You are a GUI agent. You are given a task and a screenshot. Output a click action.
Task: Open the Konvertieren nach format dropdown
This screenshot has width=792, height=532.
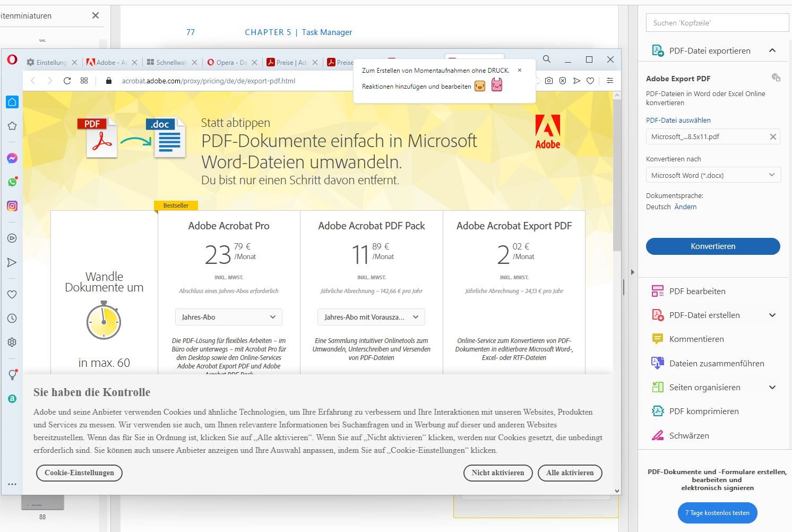tap(713, 175)
